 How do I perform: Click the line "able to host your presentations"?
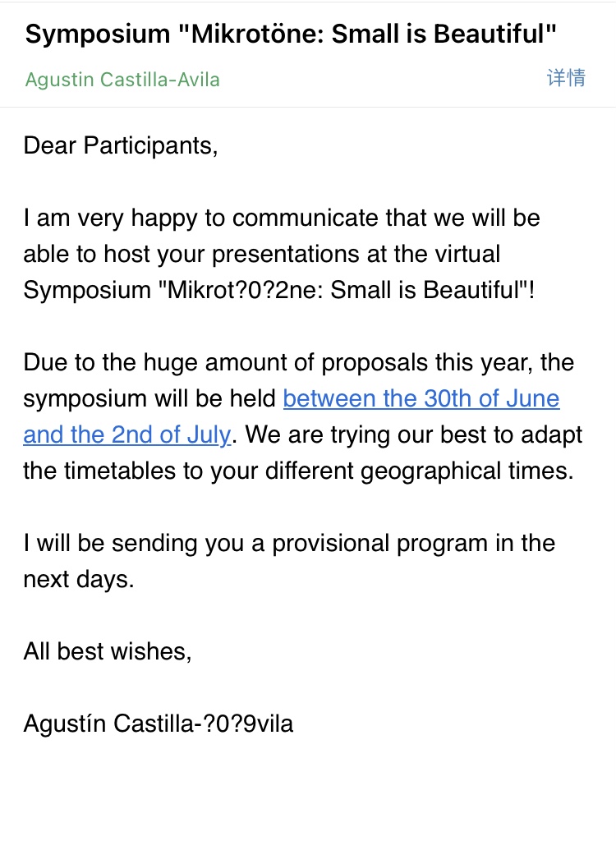261,254
